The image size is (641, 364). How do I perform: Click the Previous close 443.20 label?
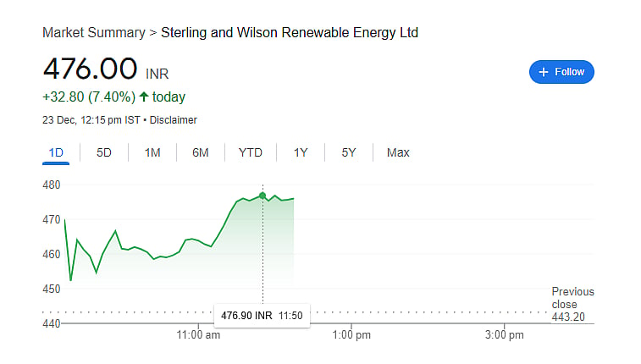point(572,305)
